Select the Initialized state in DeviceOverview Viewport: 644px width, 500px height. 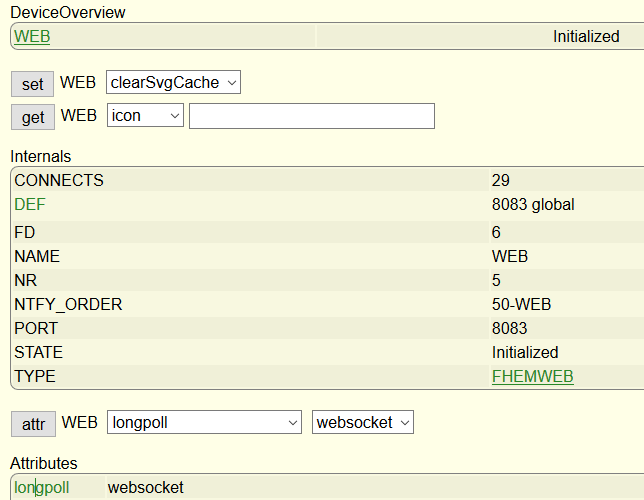point(586,37)
